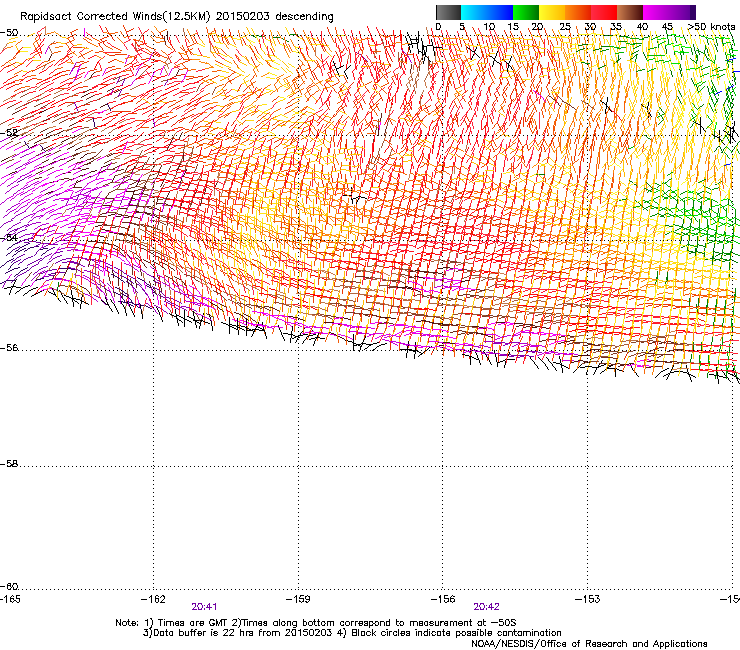Click the legend tick label '25'
This screenshot has height=650, width=740.
(565, 27)
